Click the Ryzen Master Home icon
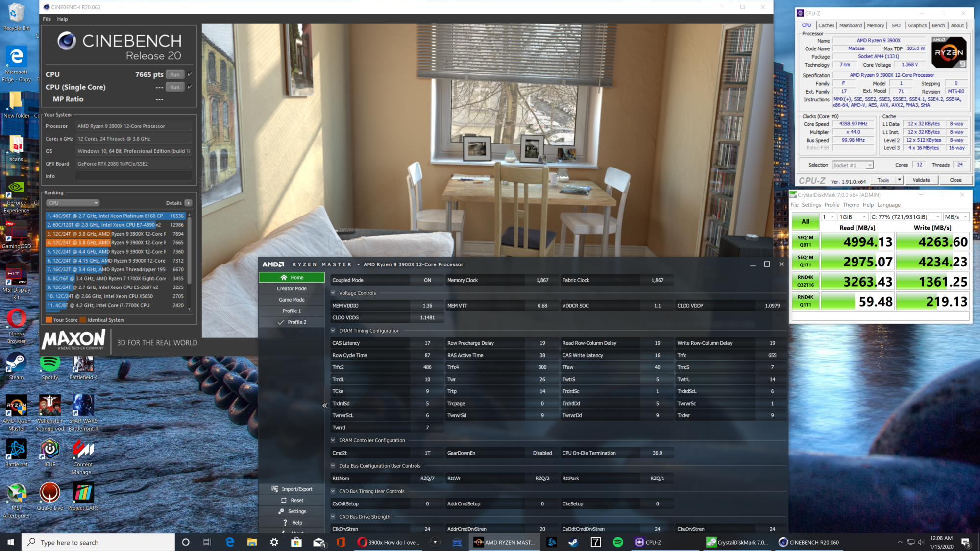Screen dimensions: 980x551 pyautogui.click(x=283, y=277)
